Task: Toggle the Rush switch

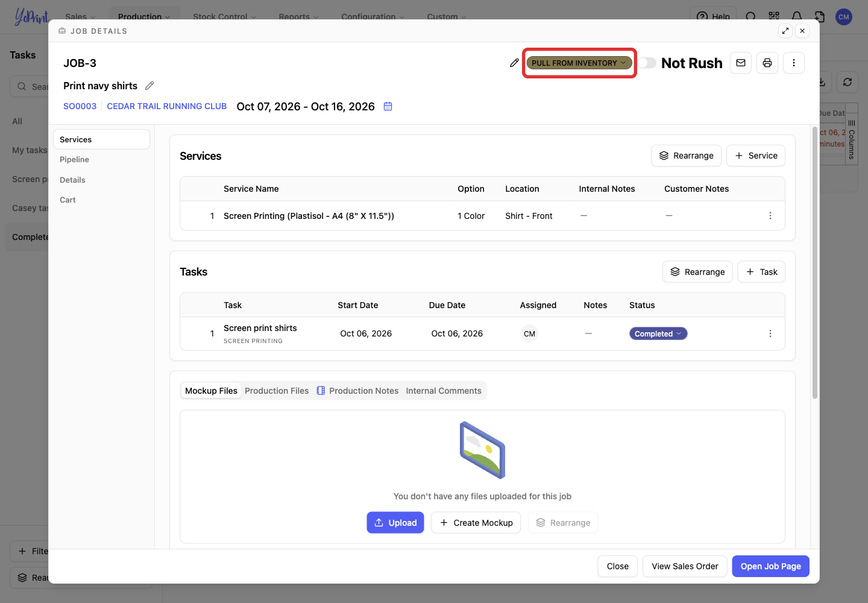Action: [x=647, y=63]
